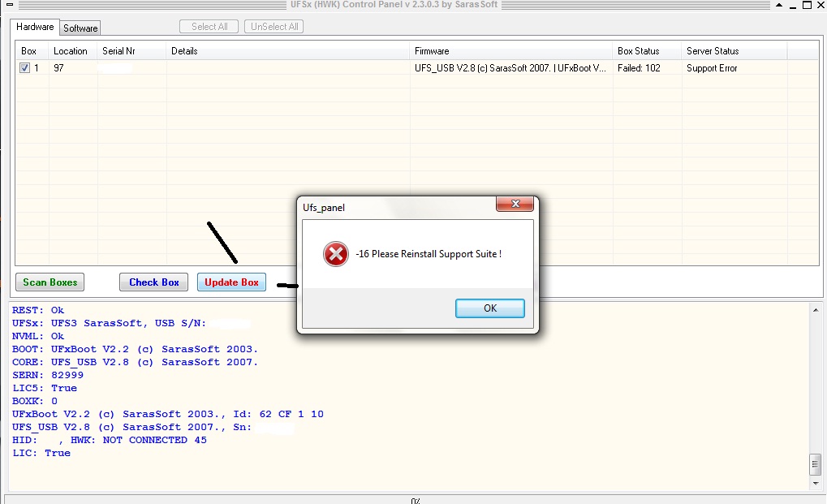Click location value 97 in the table
This screenshot has width=827, height=504.
58,68
